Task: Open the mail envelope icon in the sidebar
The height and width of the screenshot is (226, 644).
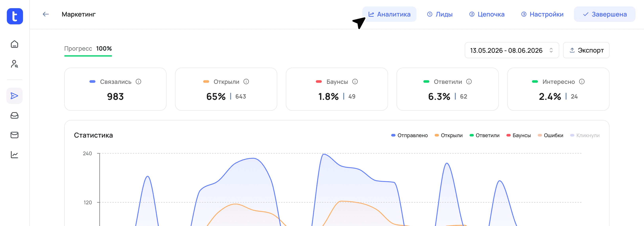Action: (14, 135)
